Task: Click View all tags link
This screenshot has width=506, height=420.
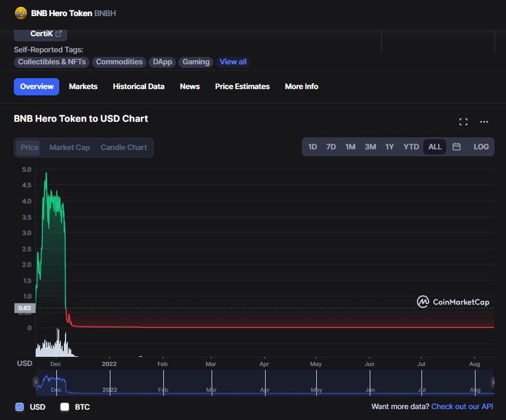Action: [x=233, y=62]
